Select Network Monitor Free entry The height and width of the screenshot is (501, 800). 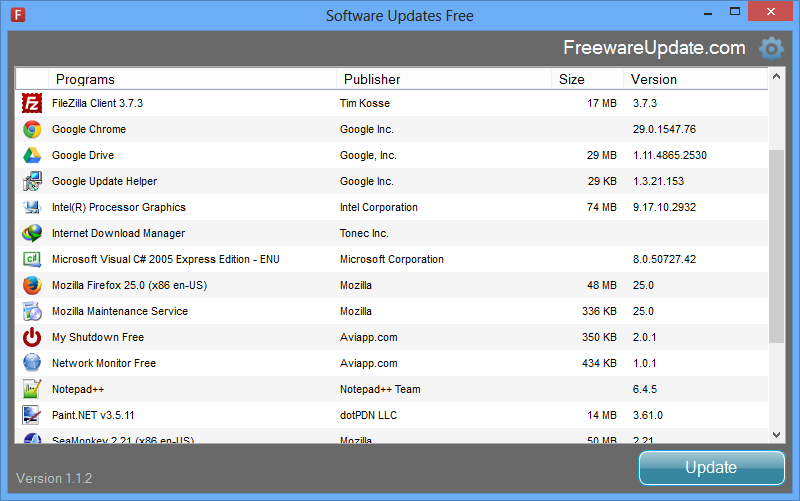pos(104,363)
